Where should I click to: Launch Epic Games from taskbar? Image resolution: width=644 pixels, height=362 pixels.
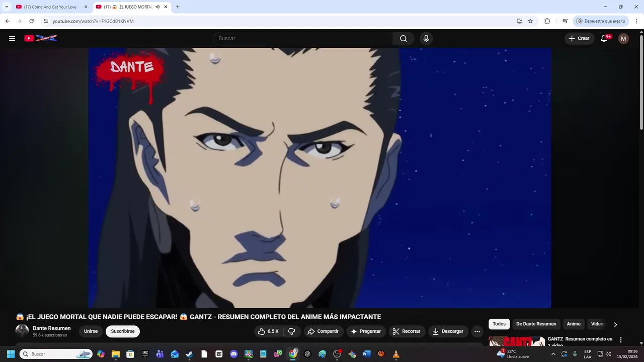145,354
